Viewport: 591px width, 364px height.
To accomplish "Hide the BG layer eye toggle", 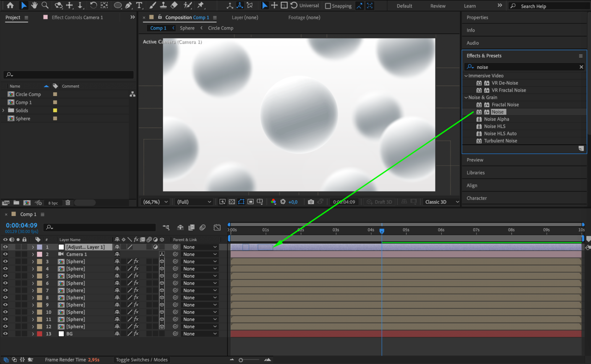I will click(5, 334).
